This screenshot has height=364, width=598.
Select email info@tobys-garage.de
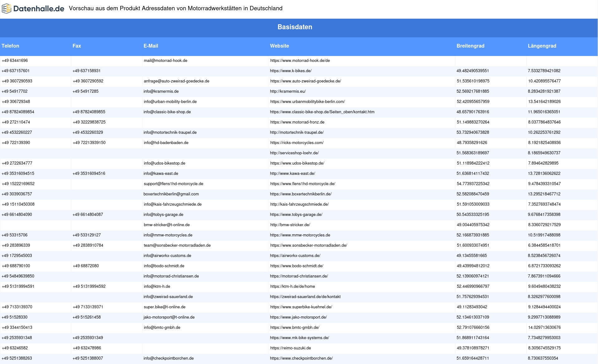click(x=163, y=215)
